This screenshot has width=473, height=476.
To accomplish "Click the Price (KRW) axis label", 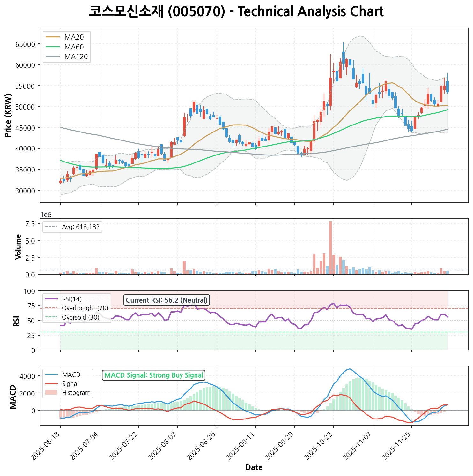I will click(x=9, y=115).
